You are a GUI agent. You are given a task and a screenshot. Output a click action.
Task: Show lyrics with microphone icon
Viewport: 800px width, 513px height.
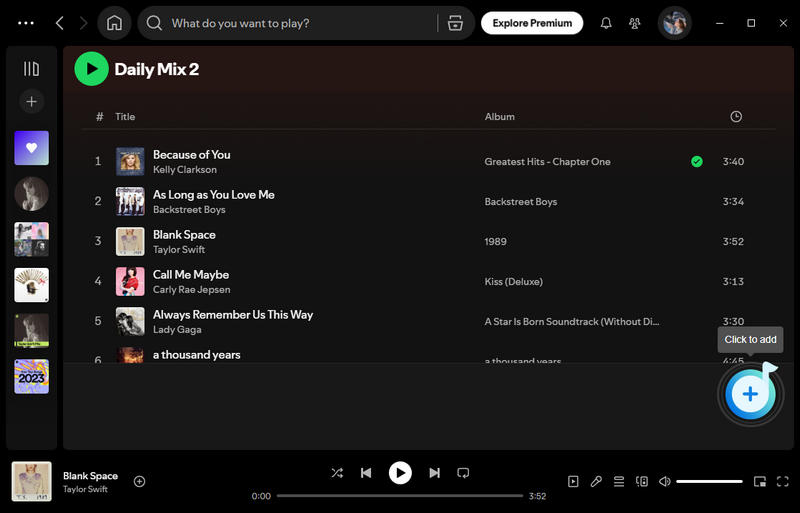click(596, 481)
